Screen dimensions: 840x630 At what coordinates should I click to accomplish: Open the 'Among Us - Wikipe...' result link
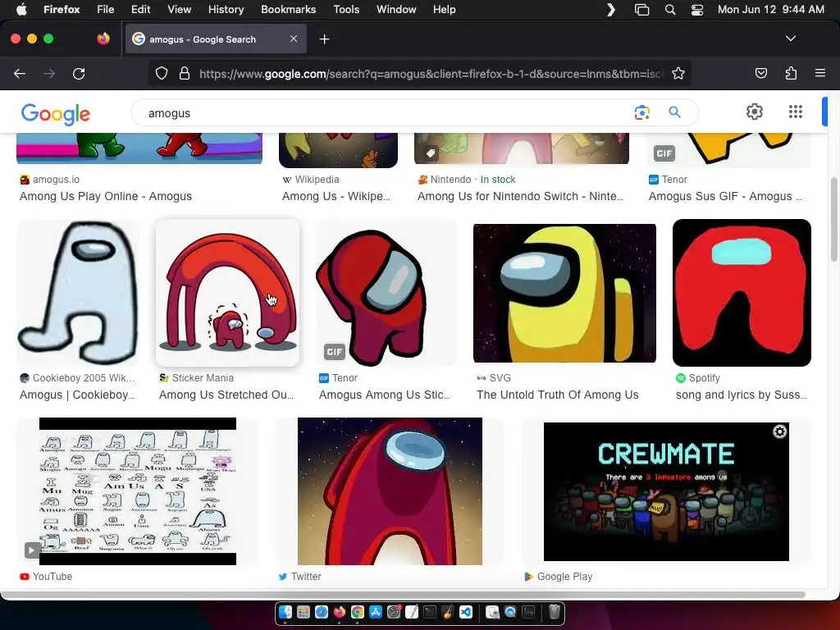click(x=336, y=196)
